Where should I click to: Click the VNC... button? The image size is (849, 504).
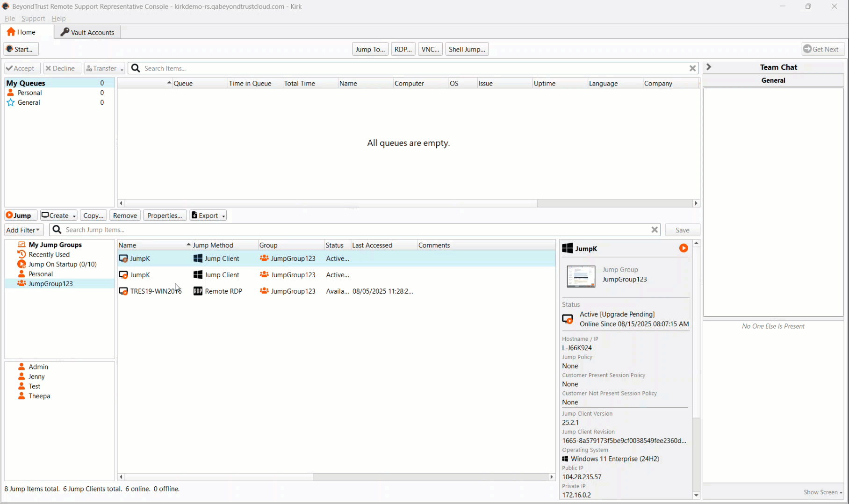[430, 49]
